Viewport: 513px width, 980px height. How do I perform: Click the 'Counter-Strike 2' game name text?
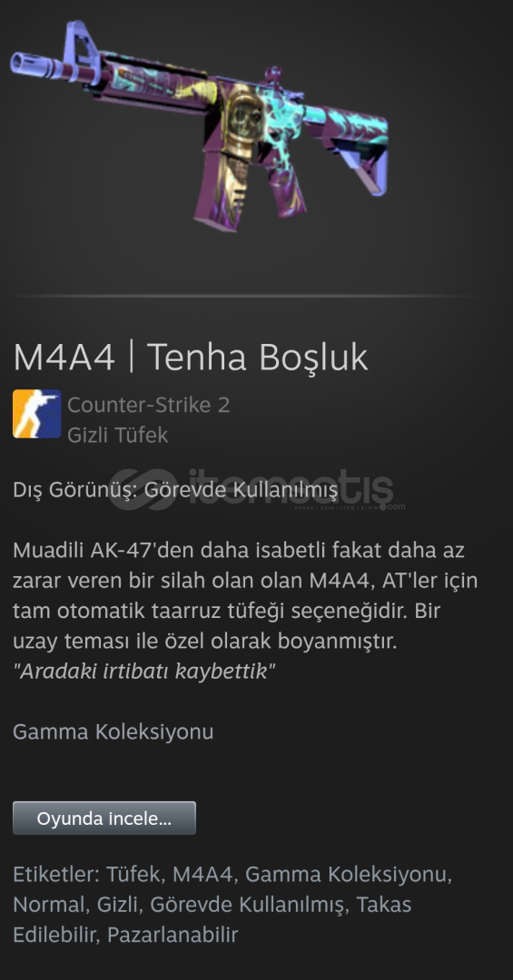tap(148, 405)
